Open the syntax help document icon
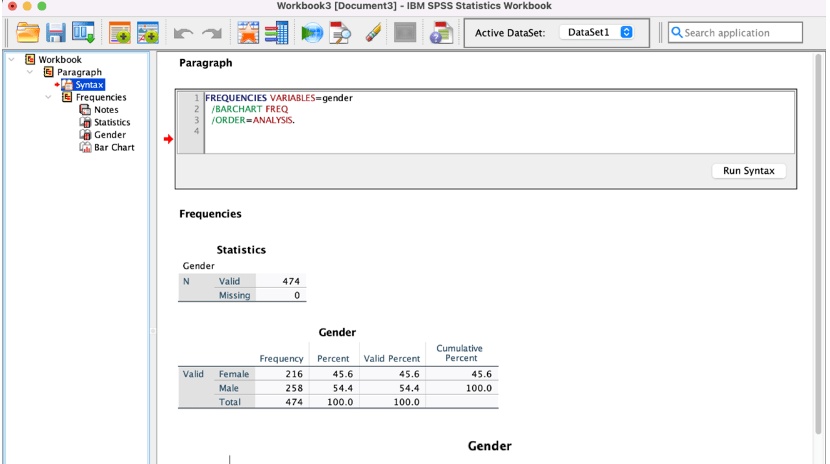 tap(441, 33)
